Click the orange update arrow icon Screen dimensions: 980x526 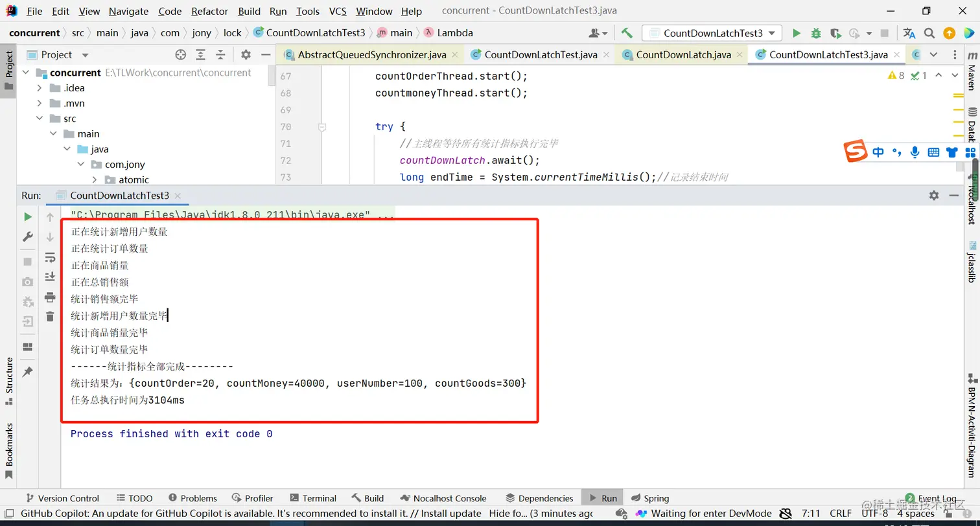coord(949,33)
